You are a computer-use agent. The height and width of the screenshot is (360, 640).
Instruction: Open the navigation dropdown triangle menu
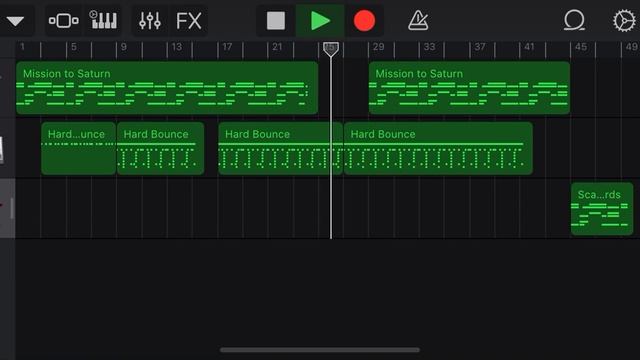pos(15,21)
